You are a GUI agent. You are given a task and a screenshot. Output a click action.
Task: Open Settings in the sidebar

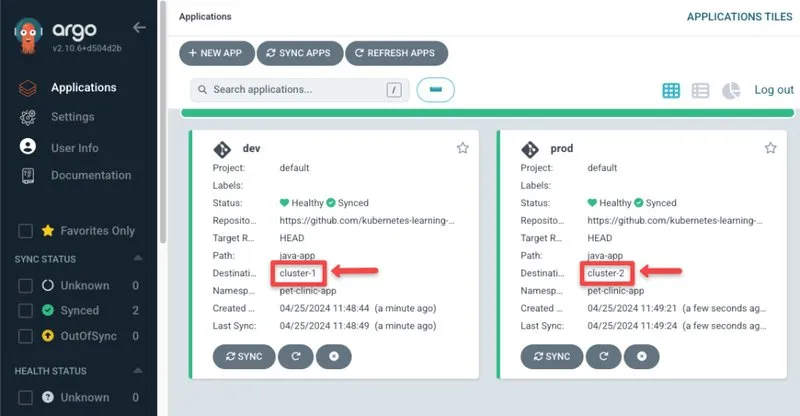click(x=72, y=117)
